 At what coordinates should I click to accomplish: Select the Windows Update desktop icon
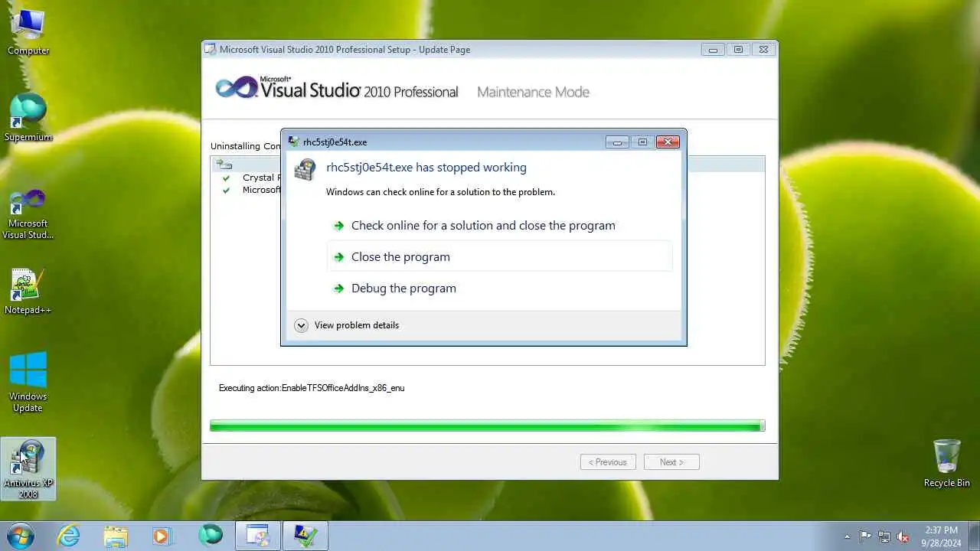[28, 383]
